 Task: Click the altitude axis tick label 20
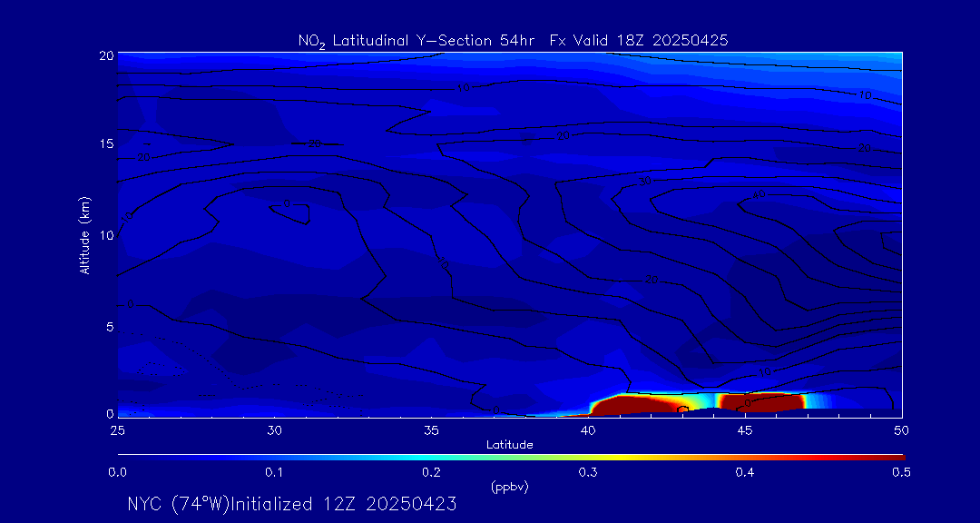click(x=106, y=54)
